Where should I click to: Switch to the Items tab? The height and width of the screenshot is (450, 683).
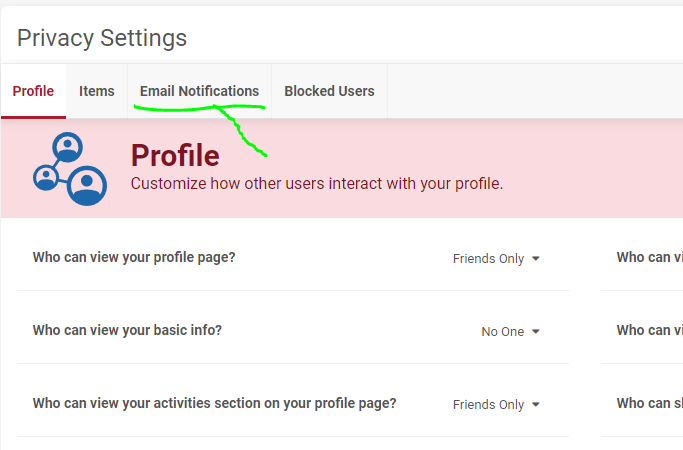coord(97,91)
